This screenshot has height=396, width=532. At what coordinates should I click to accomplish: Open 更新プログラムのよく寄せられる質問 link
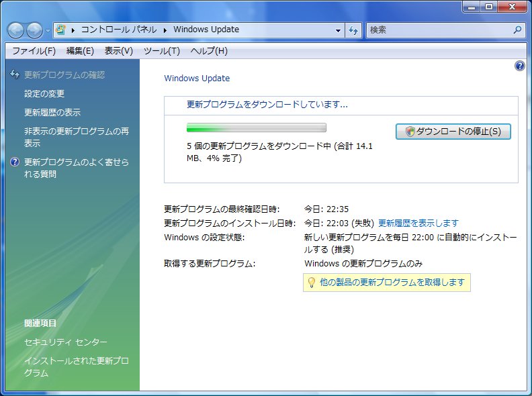coord(77,168)
